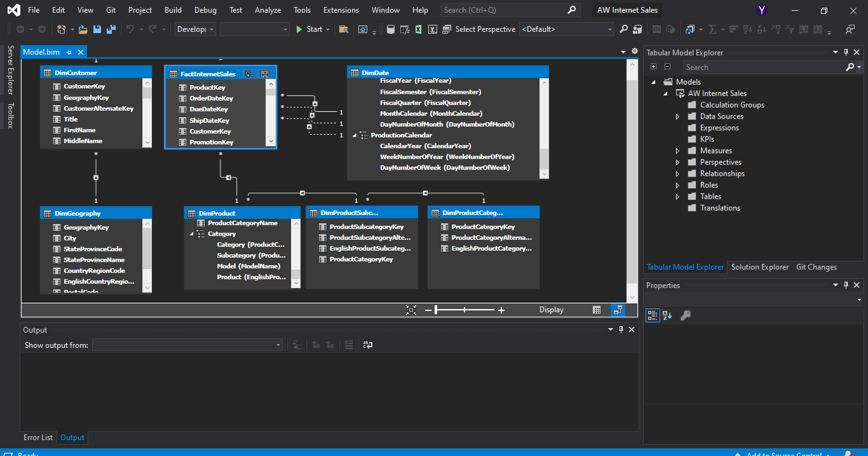Image resolution: width=868 pixels, height=456 pixels.
Task: Collapse the ProductionCalendar hierarchy
Action: click(x=355, y=135)
